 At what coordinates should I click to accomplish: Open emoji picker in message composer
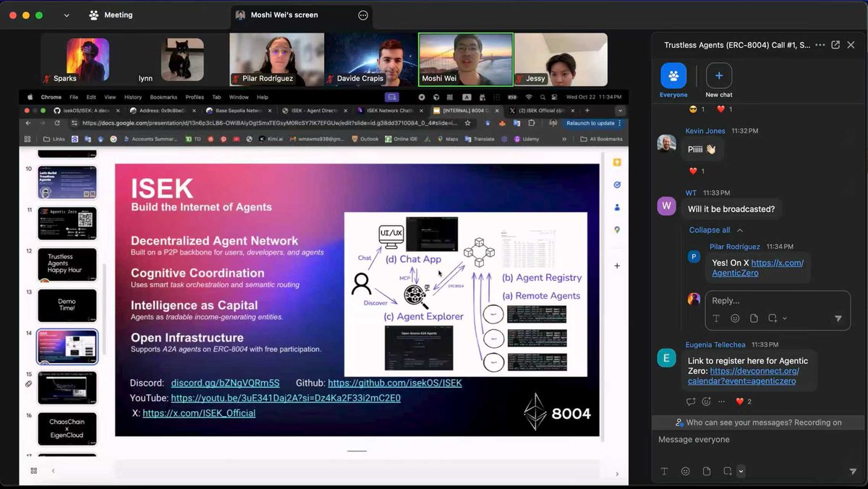tap(685, 471)
